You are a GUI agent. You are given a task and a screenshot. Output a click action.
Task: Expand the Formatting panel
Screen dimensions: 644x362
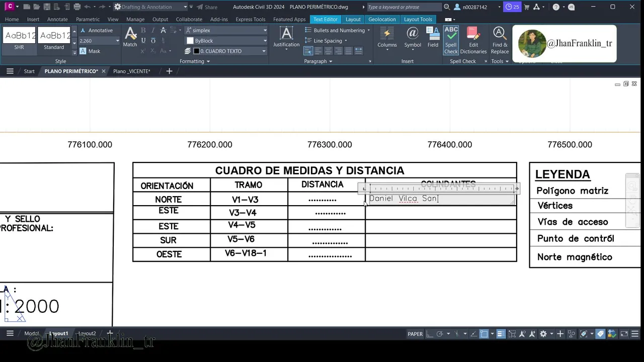(195, 61)
